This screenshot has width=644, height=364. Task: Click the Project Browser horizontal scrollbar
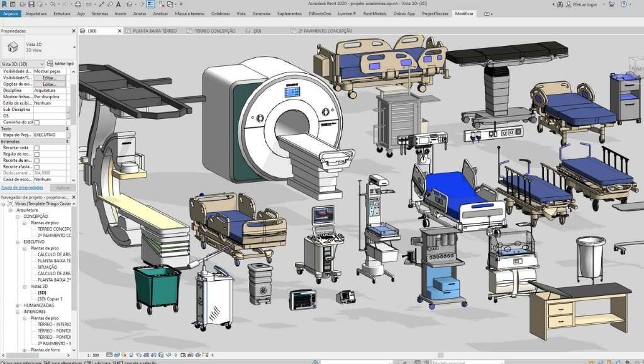(x=38, y=355)
